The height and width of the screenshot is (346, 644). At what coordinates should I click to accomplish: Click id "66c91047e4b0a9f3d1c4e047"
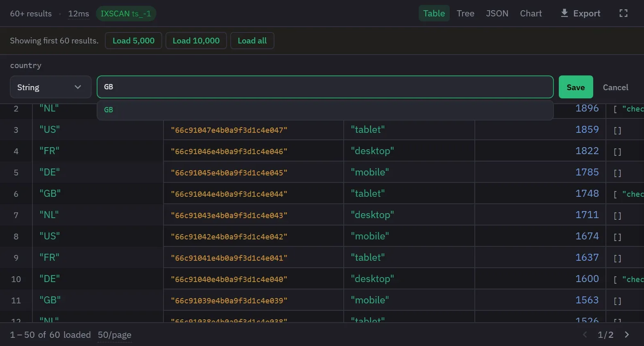(229, 130)
